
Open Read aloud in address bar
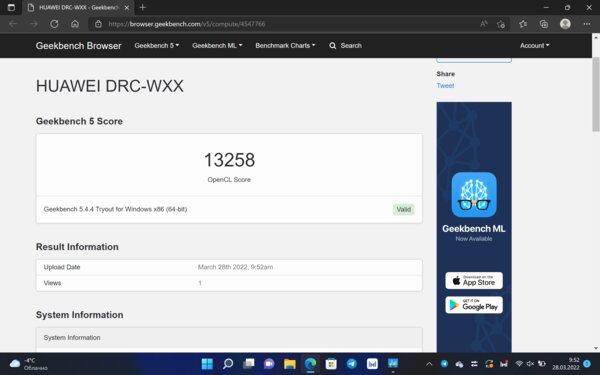point(484,24)
